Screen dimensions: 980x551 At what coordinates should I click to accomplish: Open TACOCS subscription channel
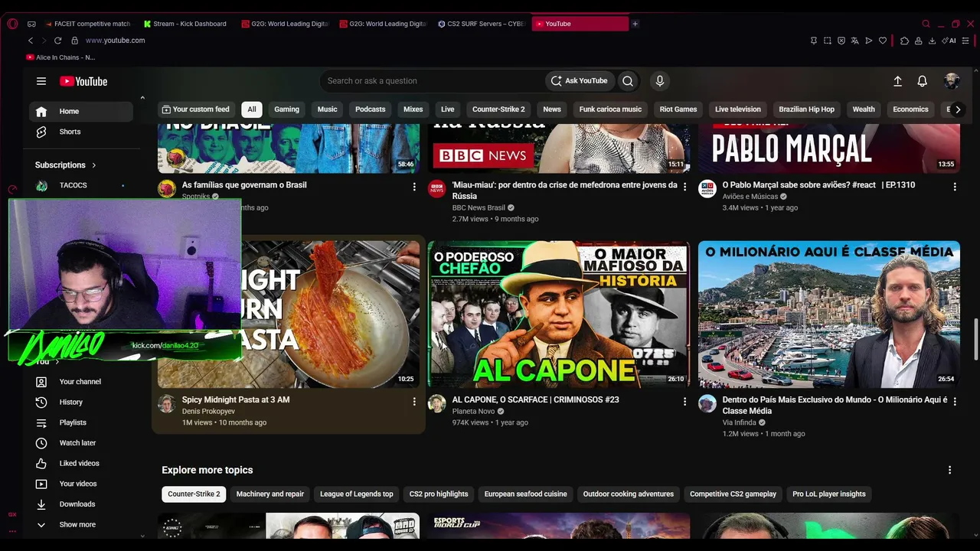click(x=81, y=185)
